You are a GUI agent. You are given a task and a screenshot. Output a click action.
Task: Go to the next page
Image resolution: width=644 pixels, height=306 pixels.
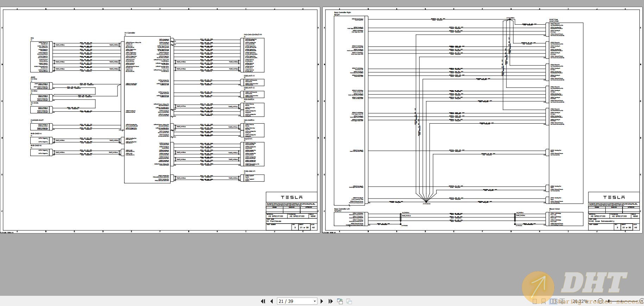pos(322,301)
